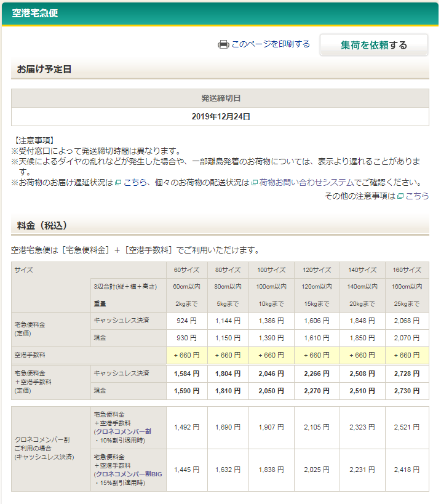This screenshot has height=504, width=441.
Task: Select the date 2019年12月24日
Action: (221, 116)
